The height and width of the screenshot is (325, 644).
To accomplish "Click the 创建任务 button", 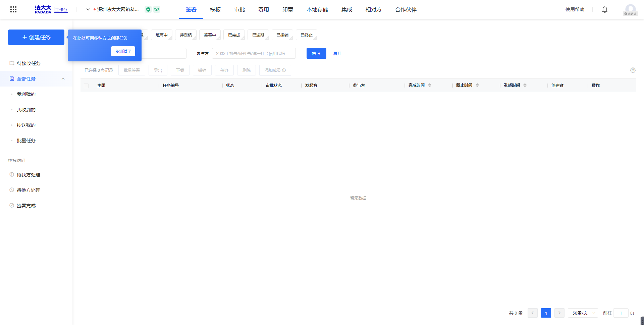I will pyautogui.click(x=36, y=37).
